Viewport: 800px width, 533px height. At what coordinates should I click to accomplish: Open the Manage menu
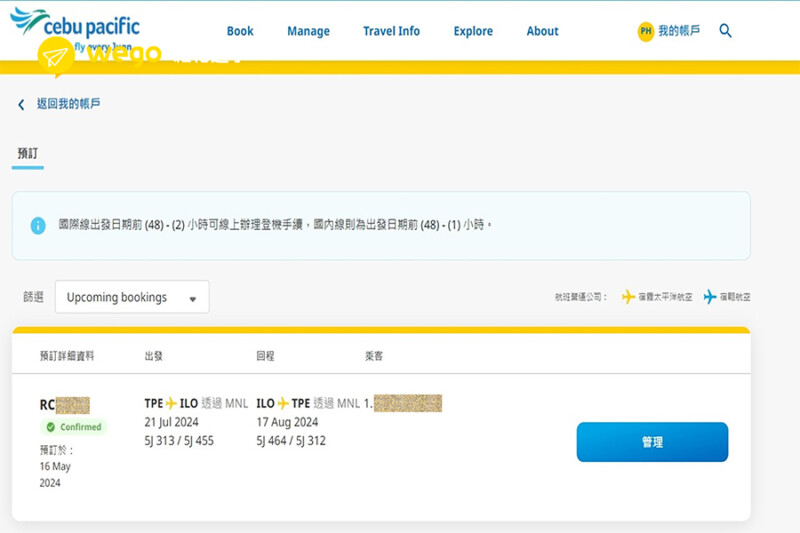308,31
